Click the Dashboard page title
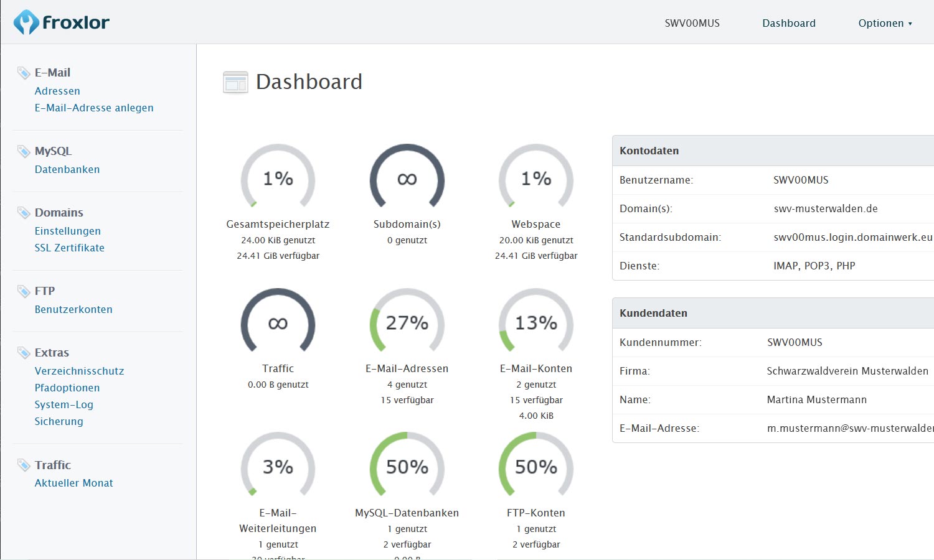Screen dimensions: 934x560 pyautogui.click(x=309, y=82)
